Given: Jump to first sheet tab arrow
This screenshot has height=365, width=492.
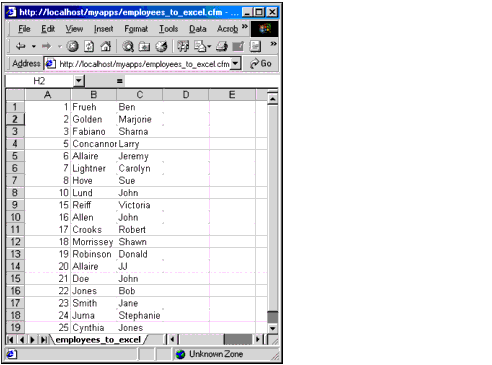Looking at the screenshot, I should point(10,340).
